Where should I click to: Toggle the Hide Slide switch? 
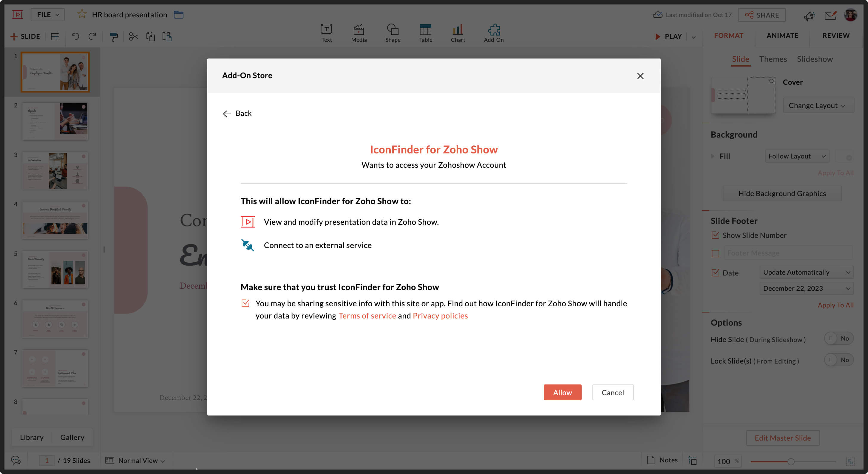[838, 338]
